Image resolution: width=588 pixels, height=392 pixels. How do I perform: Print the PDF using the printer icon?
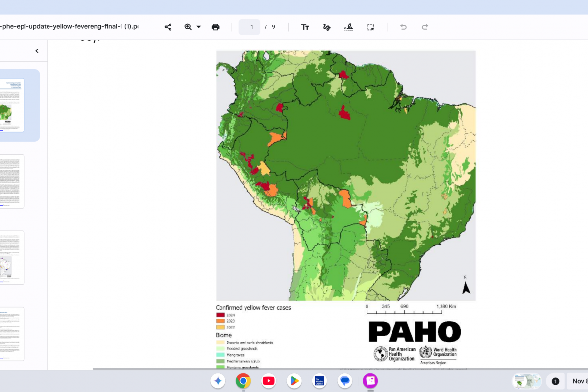click(x=216, y=27)
